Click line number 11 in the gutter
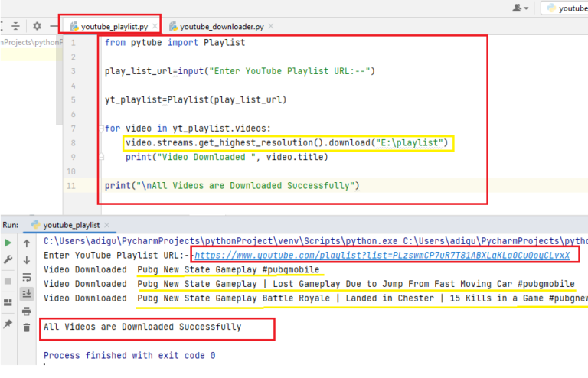Screen dimensions: 588x378 coord(71,186)
